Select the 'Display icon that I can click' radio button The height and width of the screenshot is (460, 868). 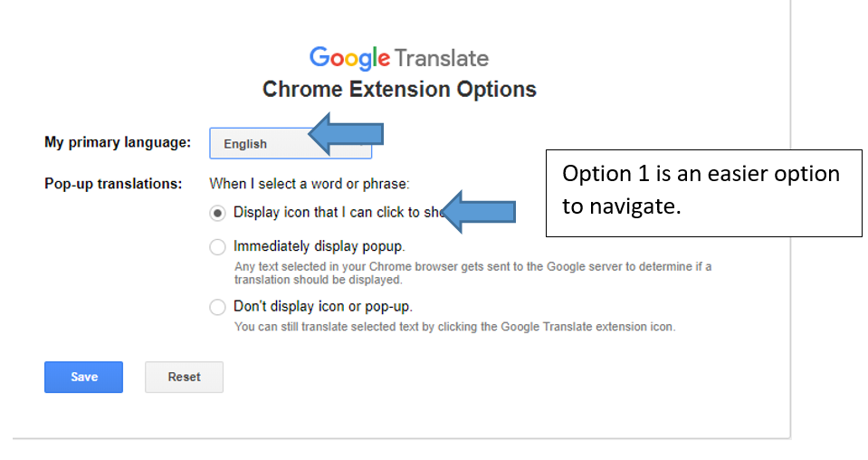coord(217,213)
